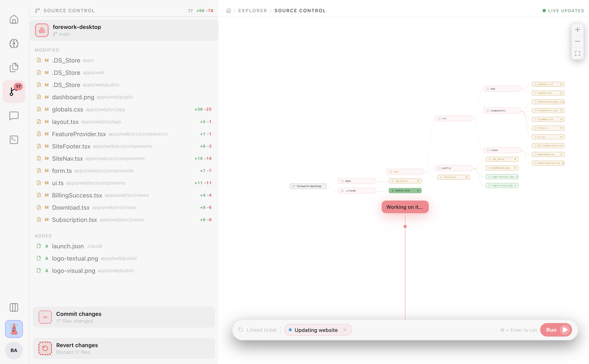Image resolution: width=589 pixels, height=364 pixels.
Task: Click the tag icon beside Linked ticket
Action: tap(241, 330)
